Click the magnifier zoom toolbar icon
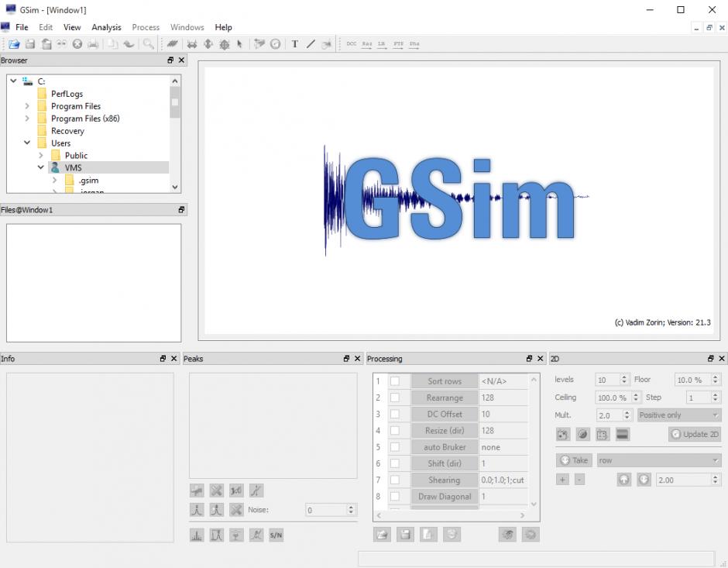This screenshot has height=568, width=728. (x=148, y=44)
